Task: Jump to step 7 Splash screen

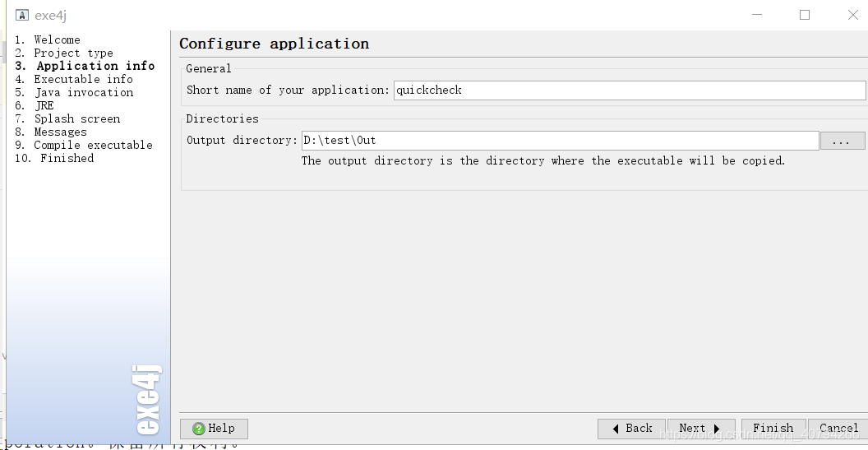Action: tap(67, 119)
